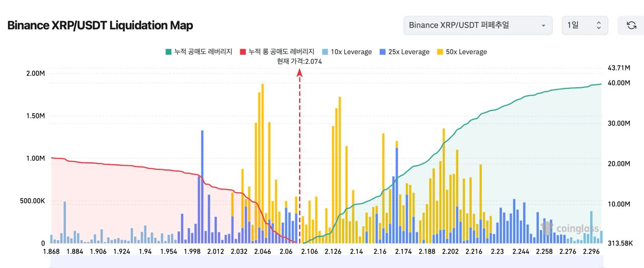
Task: Click the 2.126 x-axis price label
Action: pyautogui.click(x=333, y=251)
